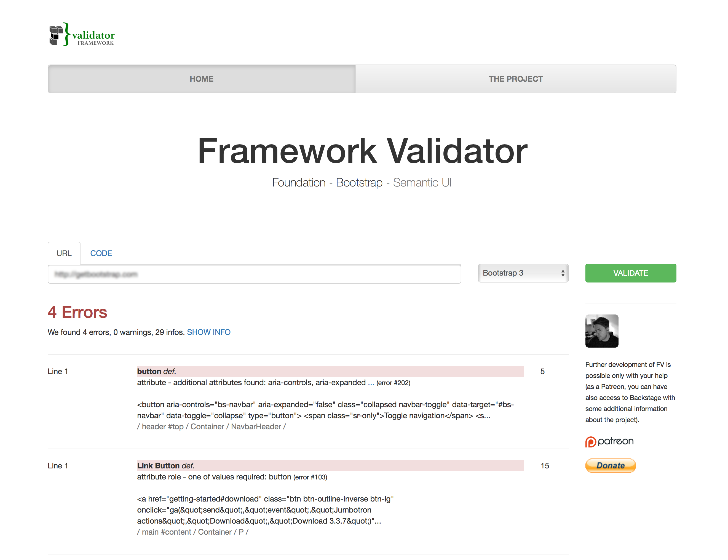Select the Patreon icon
This screenshot has height=560, width=728.
coord(609,441)
